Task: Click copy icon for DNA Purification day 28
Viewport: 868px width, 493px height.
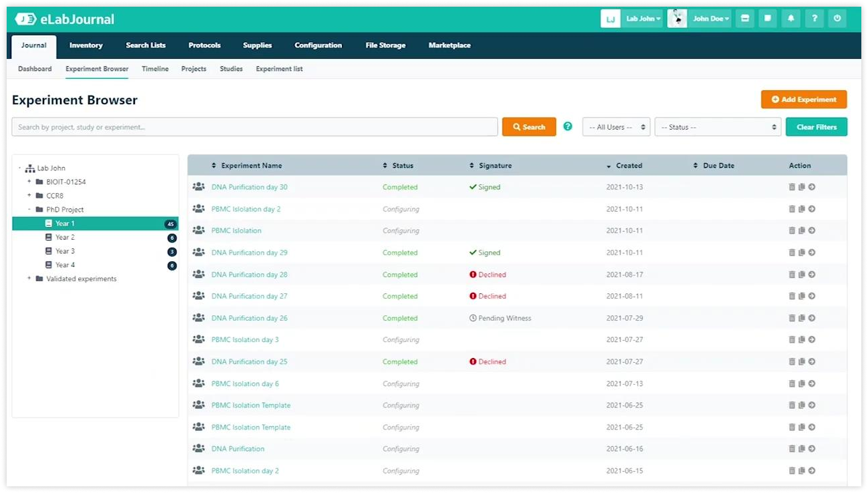Action: (x=802, y=275)
